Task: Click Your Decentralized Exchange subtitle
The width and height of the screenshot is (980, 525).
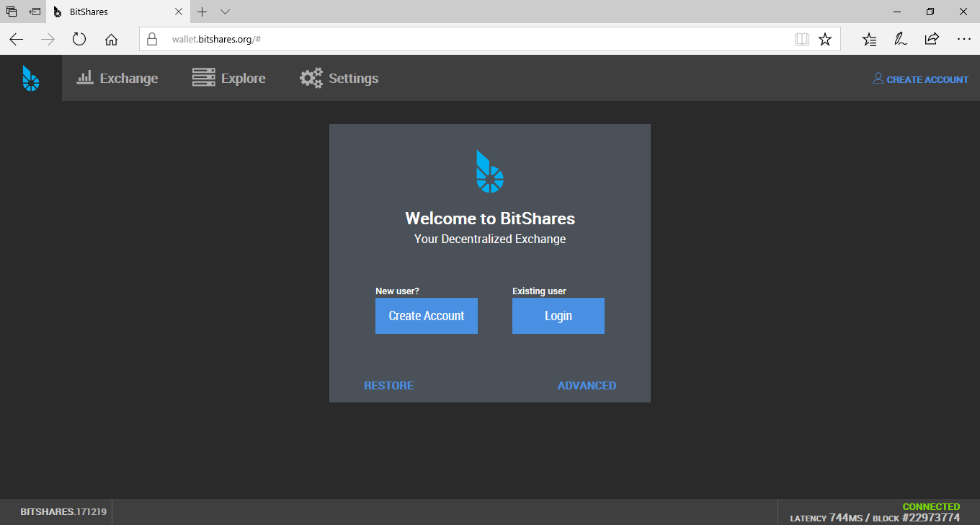Action: [490, 239]
